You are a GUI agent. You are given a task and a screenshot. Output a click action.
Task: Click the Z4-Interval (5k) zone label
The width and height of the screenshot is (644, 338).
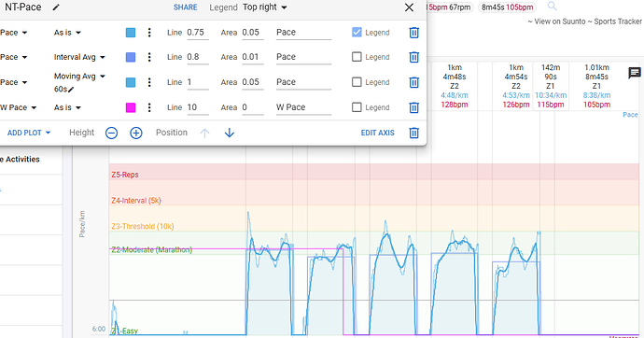tap(136, 201)
